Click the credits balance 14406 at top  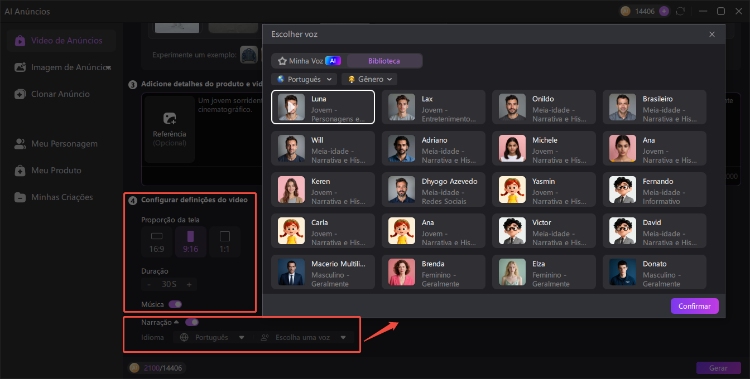click(644, 11)
